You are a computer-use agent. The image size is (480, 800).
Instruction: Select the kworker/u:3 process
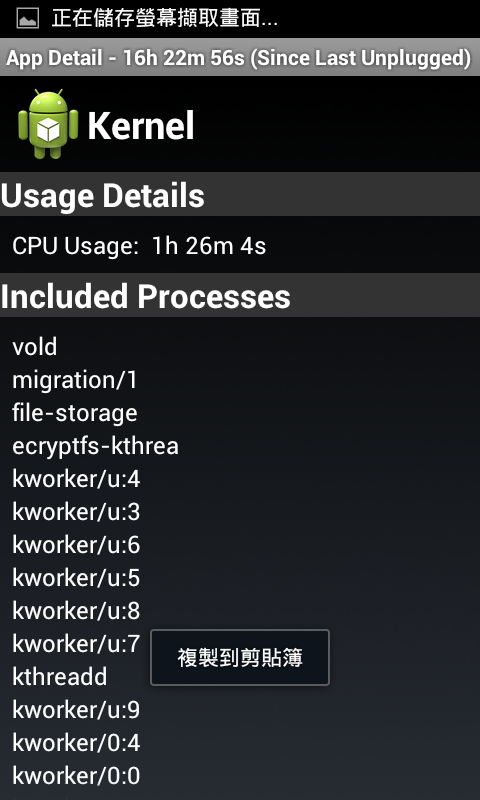[x=76, y=512]
